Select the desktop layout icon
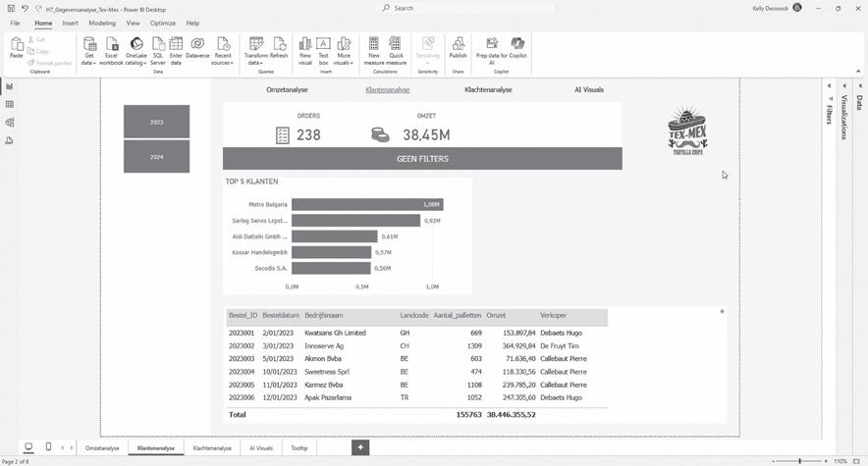The width and height of the screenshot is (868, 466). [x=28, y=446]
